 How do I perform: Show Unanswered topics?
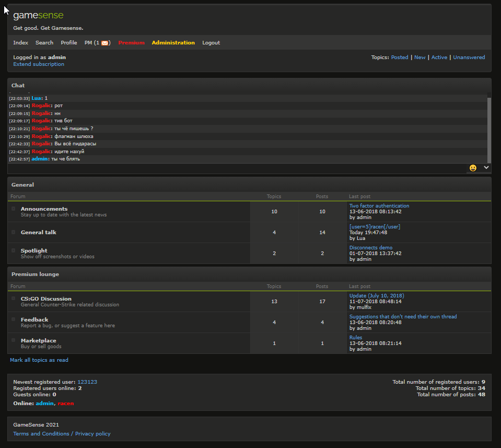469,58
